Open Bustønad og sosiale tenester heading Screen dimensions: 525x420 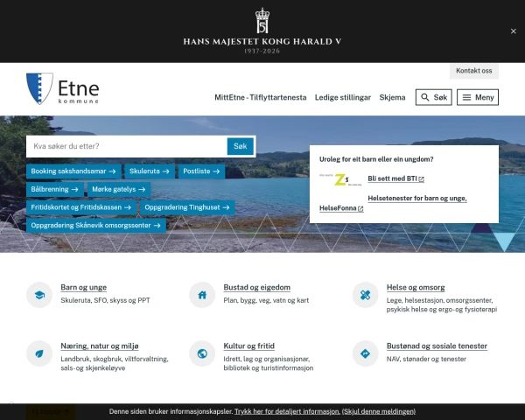pyautogui.click(x=437, y=346)
